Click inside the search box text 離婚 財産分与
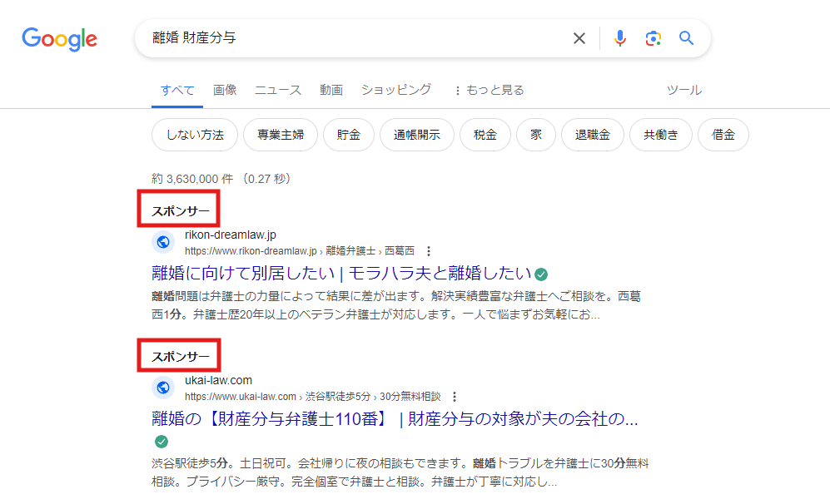Viewport: 830px width, 504px height. pos(194,37)
